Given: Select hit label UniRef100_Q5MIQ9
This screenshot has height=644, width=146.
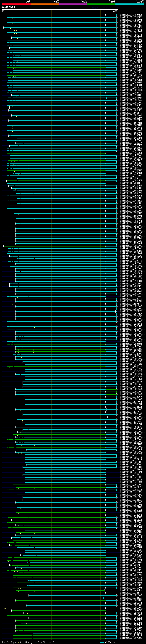Looking at the screenshot, I should point(131,98).
